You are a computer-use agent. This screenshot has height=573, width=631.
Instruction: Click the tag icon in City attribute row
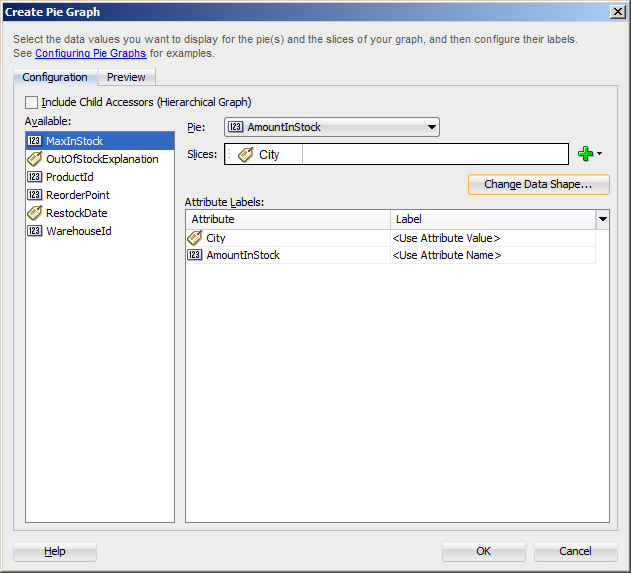(195, 238)
